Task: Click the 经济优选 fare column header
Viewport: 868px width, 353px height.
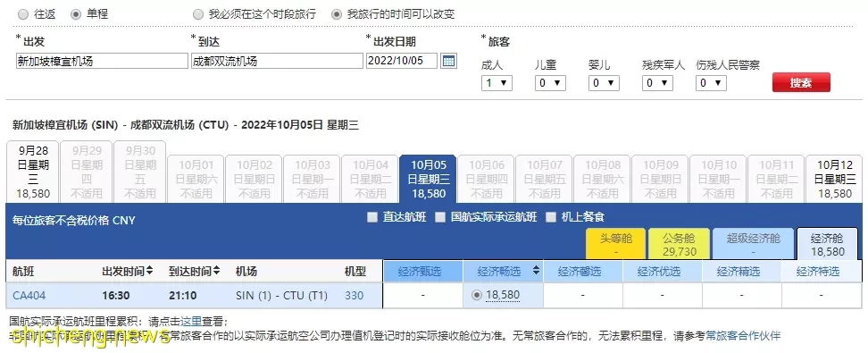Action: pos(662,271)
